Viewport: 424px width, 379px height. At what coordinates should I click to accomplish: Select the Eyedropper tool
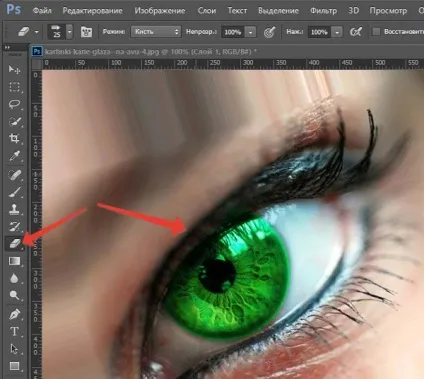coord(14,156)
